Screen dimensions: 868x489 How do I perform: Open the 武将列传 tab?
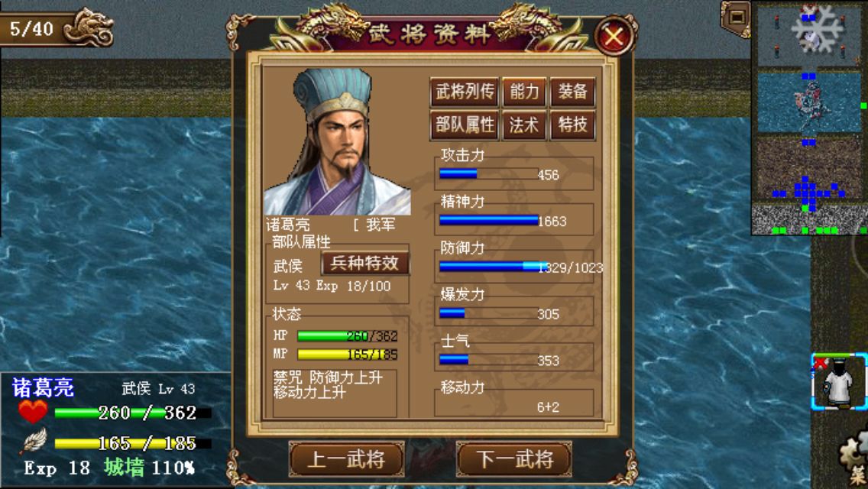click(x=465, y=92)
